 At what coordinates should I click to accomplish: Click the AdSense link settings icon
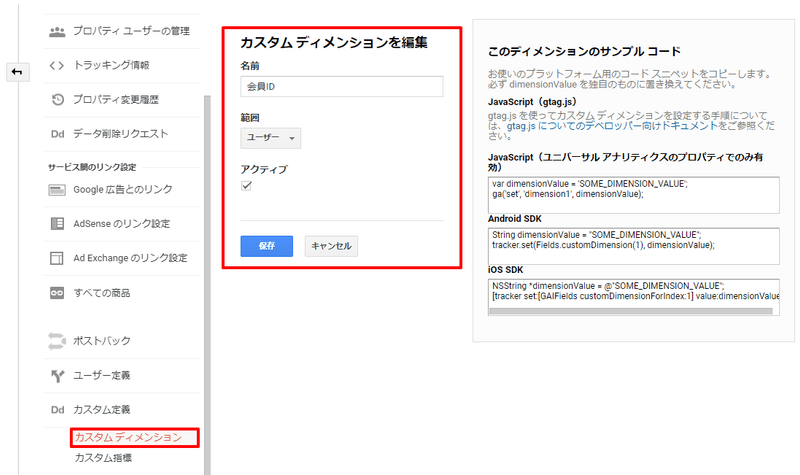tap(57, 223)
